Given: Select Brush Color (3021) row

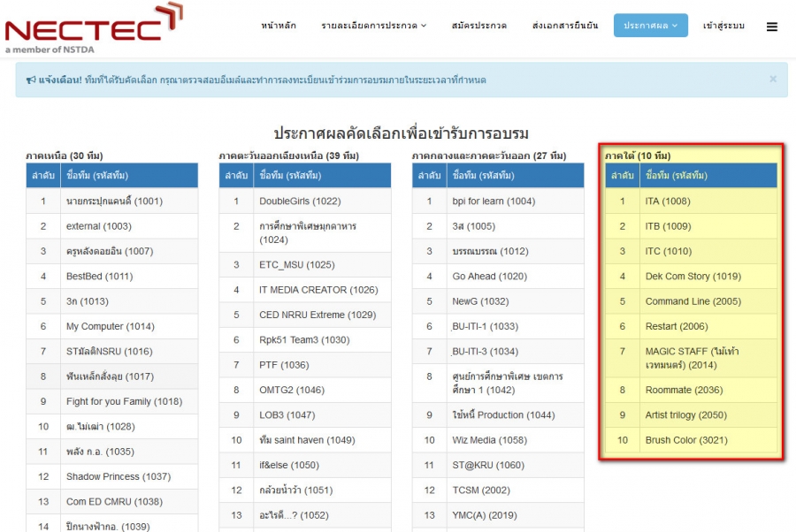Looking at the screenshot, I should point(685,440).
